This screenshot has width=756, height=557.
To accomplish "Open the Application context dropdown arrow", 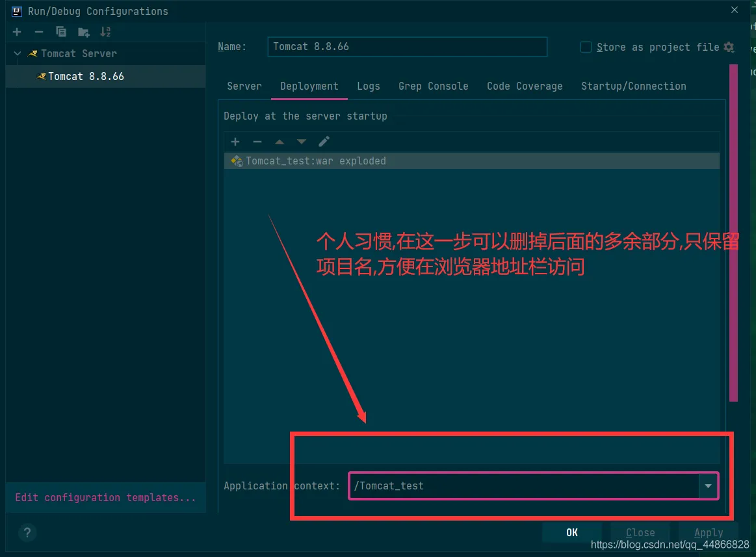I will click(x=709, y=486).
